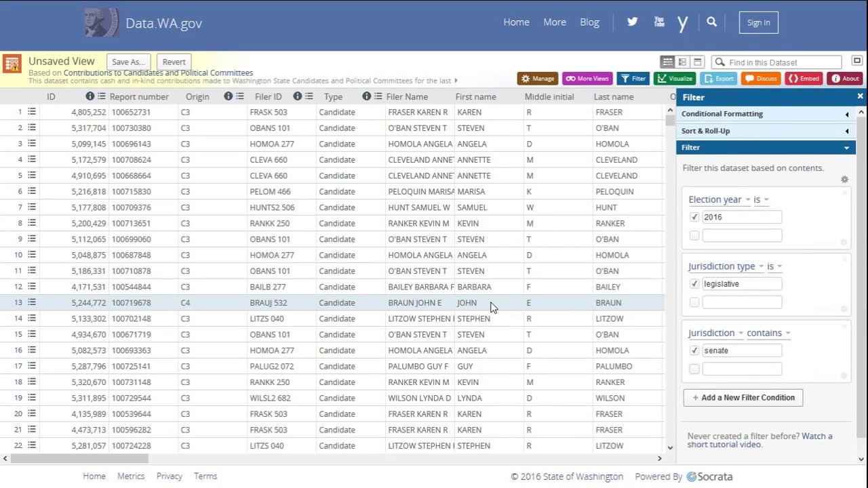868x488 pixels.
Task: Show info for the Type column
Action: pyautogui.click(x=366, y=96)
